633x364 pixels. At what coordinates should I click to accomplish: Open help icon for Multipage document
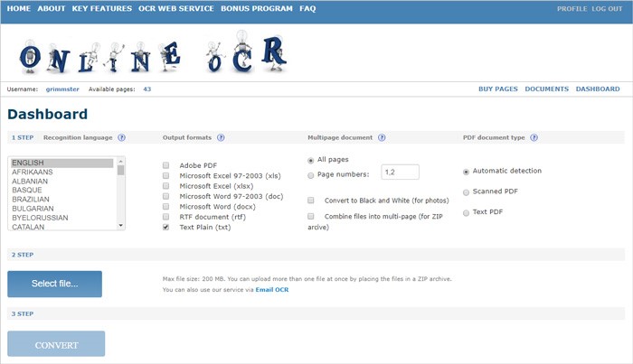click(382, 137)
